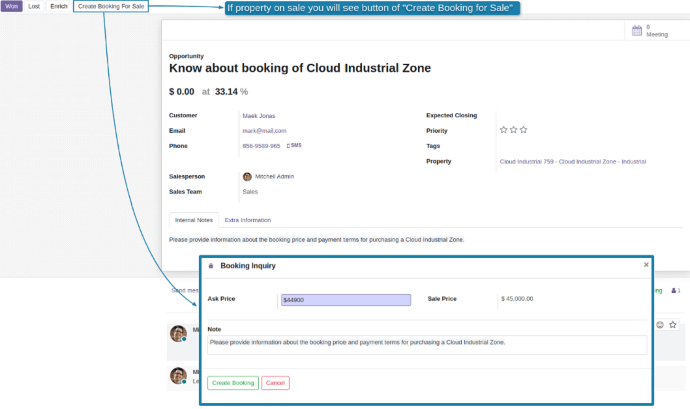Screen dimensions: 690x409
Task: Click Create Booking For Sale button
Action: point(111,7)
